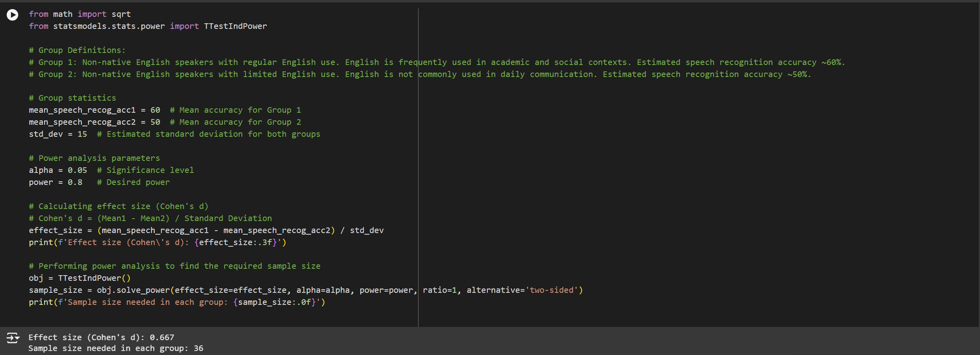Click the '# Group statistics' comment line
This screenshot has width=980, height=355.
[72, 98]
